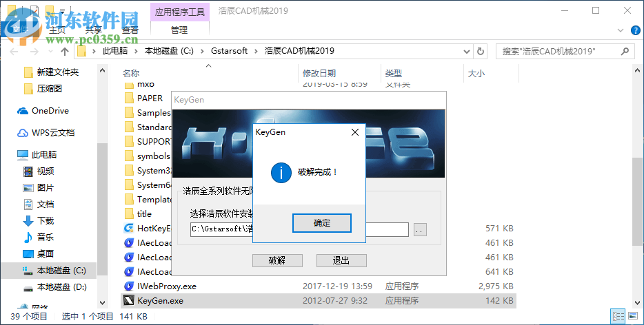644x325 pixels.
Task: Open the chevron after Gstarsoft breadcrumb
Action: pos(256,51)
